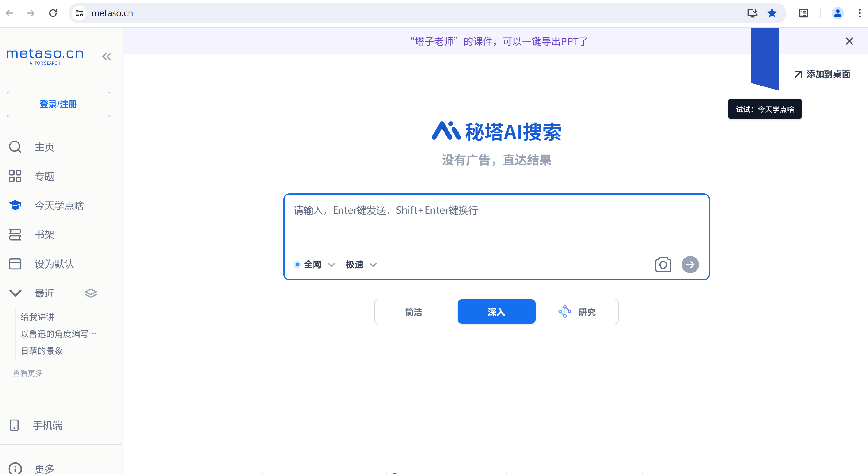Click 添加到桌面 link
Screen dimensions: 868x474
point(822,74)
